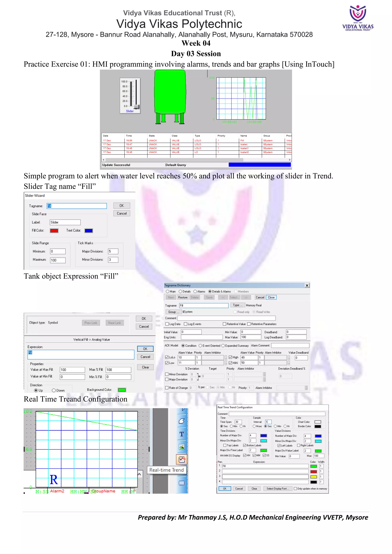Open the LoLo alarm inhibitor browse button
This screenshot has width=392, height=554.
[226, 358]
